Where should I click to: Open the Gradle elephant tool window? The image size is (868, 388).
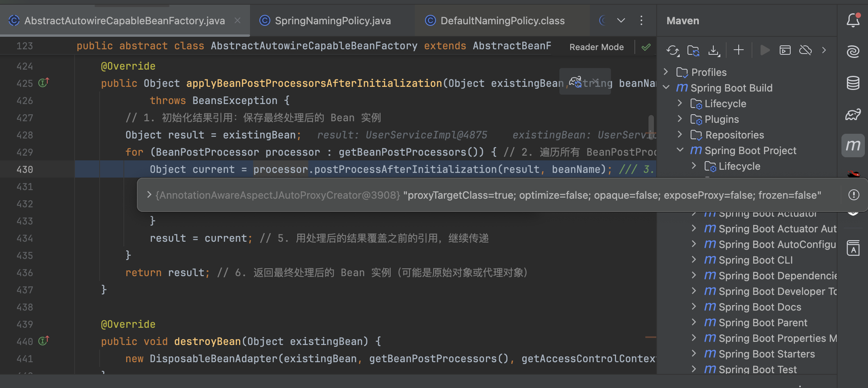[853, 114]
